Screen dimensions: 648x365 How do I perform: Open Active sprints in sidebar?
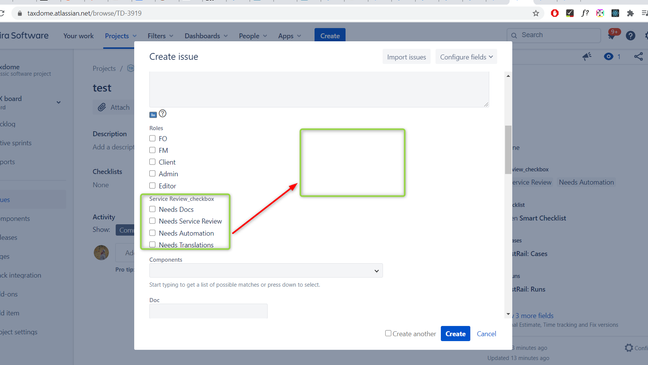[x=16, y=143]
